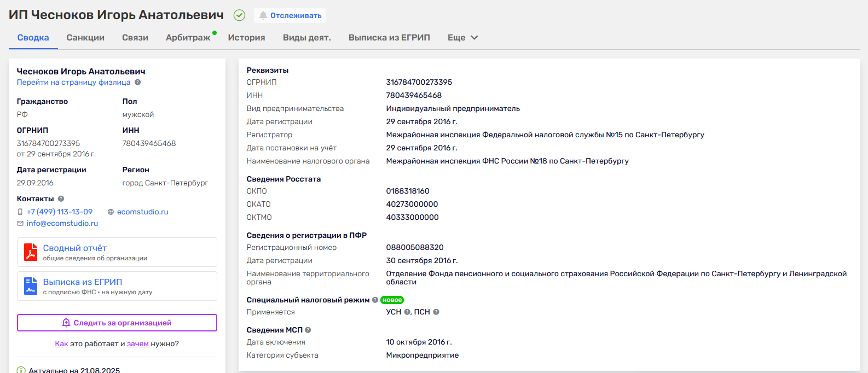This screenshot has height=373, width=868.
Task: Open the Арбитраж tab
Action: point(188,38)
